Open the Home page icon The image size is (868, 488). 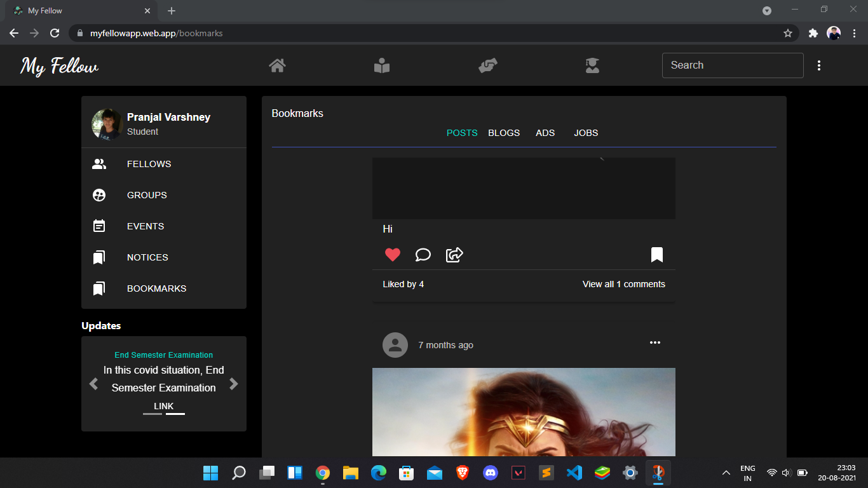pyautogui.click(x=277, y=65)
